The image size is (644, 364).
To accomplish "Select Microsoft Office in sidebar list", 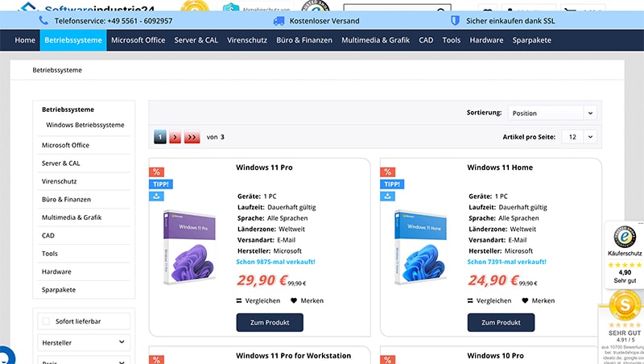I will click(65, 145).
